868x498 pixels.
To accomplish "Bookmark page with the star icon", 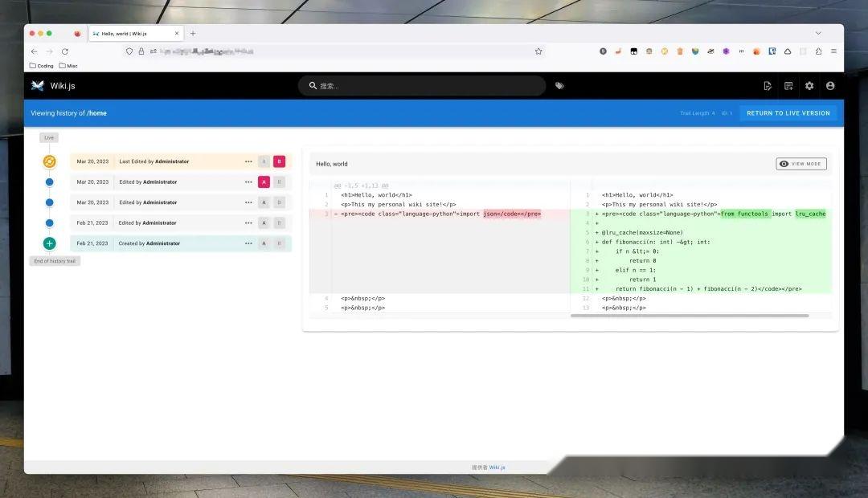I will (x=538, y=51).
